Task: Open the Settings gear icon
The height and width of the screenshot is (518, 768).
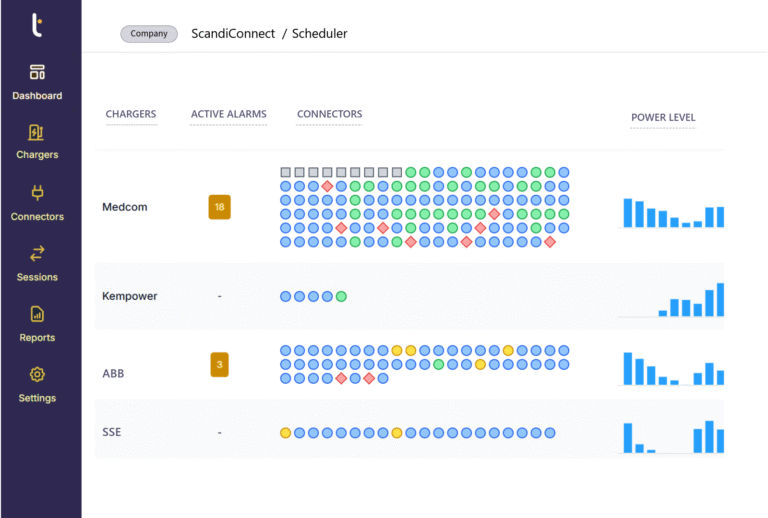Action: (37, 375)
